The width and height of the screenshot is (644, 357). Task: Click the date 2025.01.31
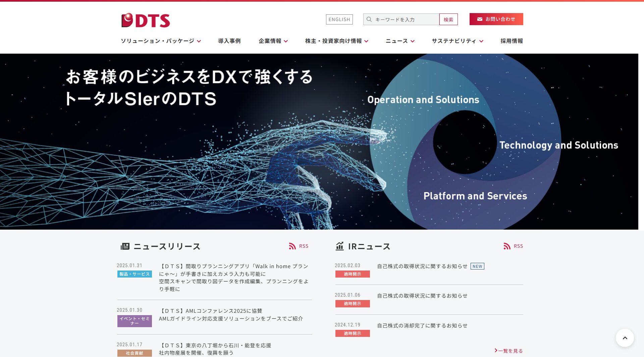[x=129, y=265]
